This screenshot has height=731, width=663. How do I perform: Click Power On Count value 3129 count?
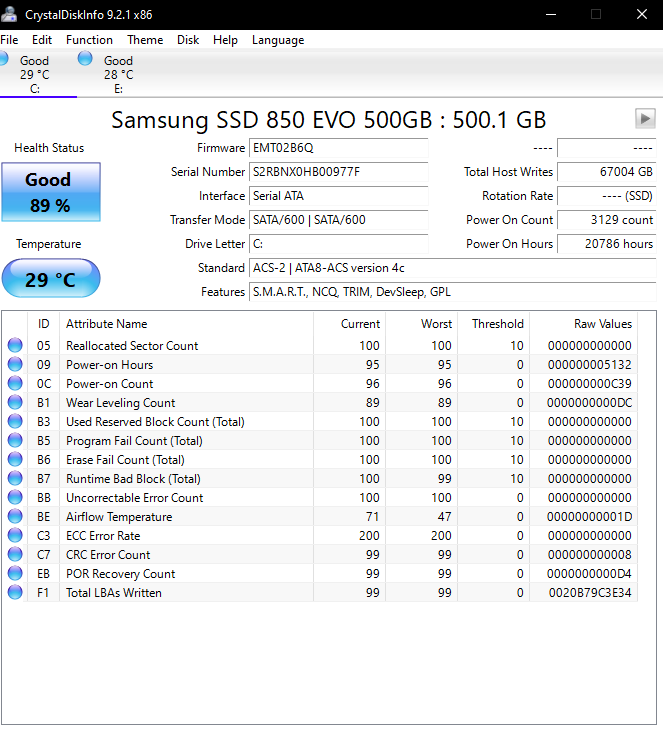tap(607, 220)
